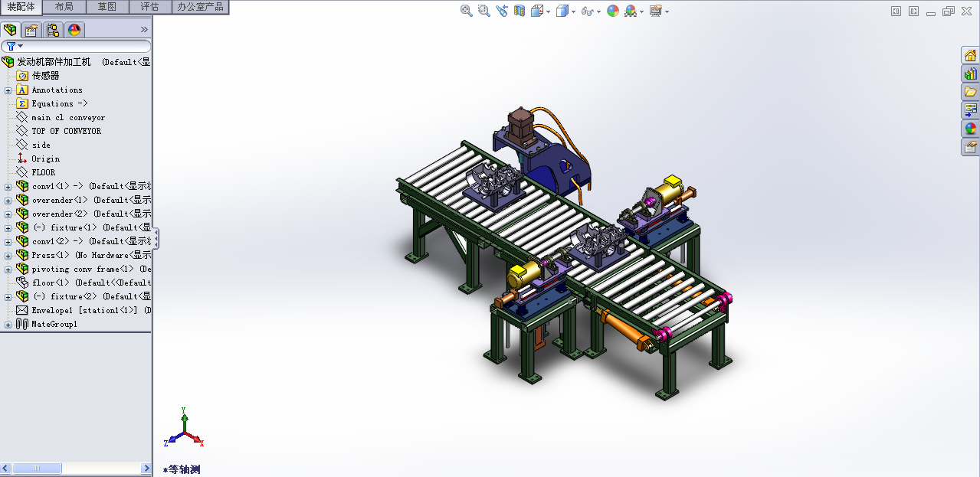980x477 pixels.
Task: Click the Edit Appearance color sphere
Action: [x=612, y=11]
